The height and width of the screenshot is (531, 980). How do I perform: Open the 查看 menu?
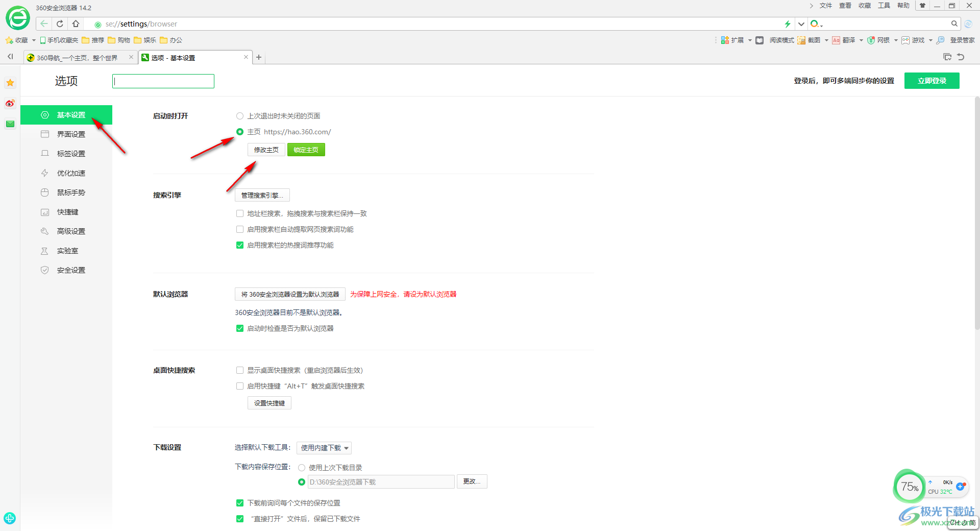point(845,6)
